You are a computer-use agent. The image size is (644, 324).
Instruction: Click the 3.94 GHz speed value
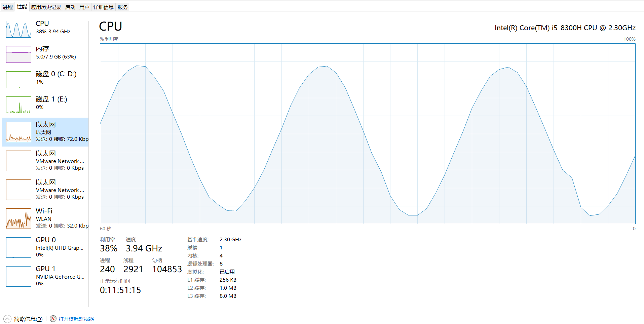(x=144, y=248)
